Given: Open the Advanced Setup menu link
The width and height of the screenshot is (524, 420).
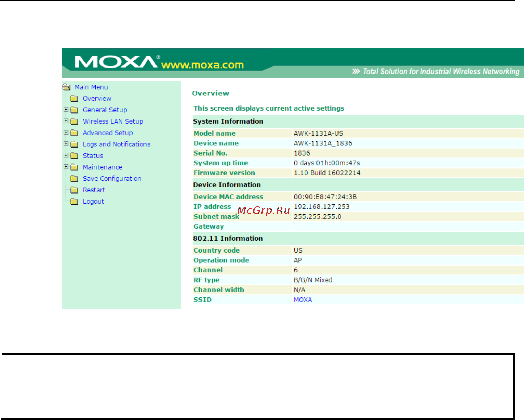Looking at the screenshot, I should pyautogui.click(x=108, y=133).
